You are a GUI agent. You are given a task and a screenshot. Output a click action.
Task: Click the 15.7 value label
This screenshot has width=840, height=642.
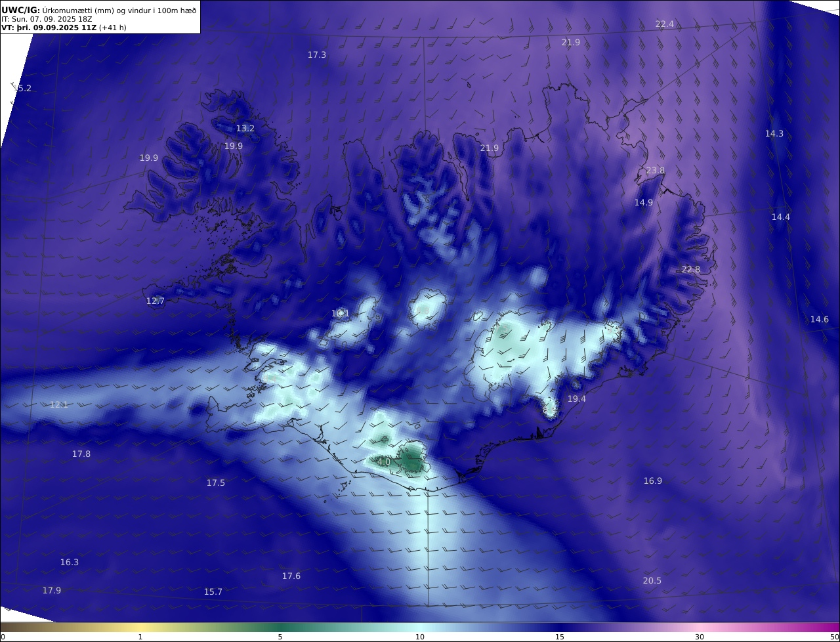tap(213, 592)
